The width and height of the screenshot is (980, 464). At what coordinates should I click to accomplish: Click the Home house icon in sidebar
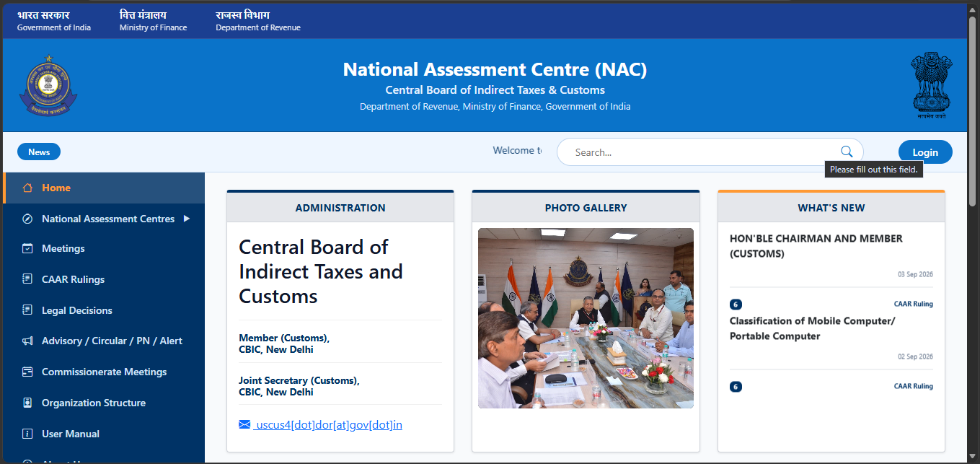(27, 188)
